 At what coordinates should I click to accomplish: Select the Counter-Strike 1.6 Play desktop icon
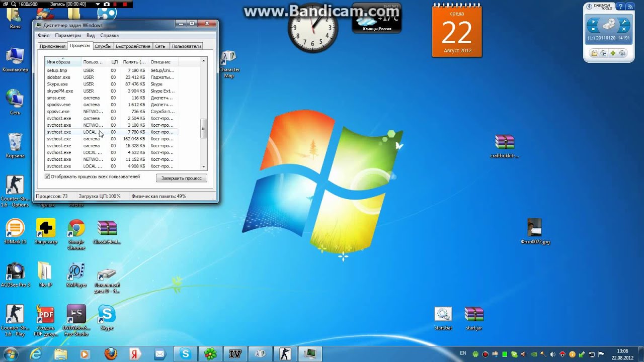click(15, 320)
